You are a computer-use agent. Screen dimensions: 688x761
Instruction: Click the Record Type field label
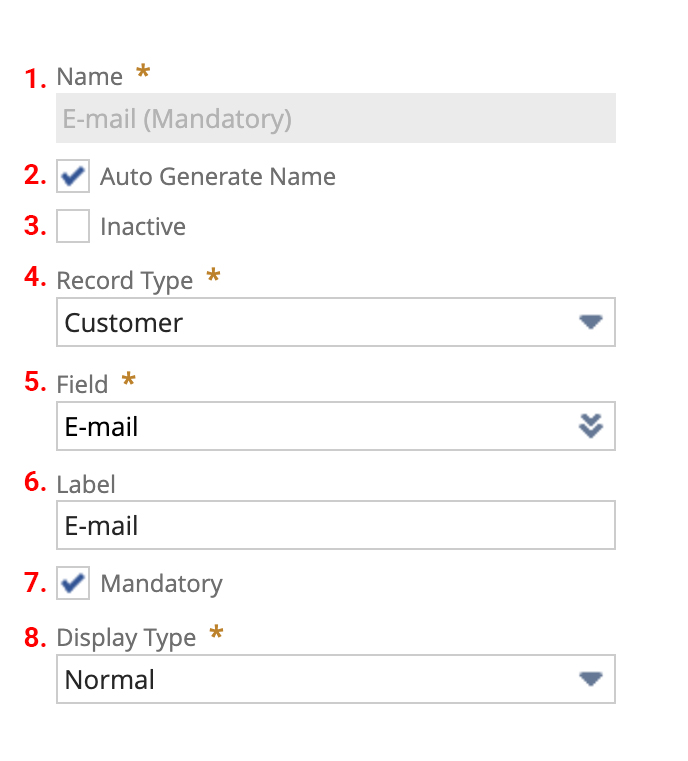click(125, 281)
